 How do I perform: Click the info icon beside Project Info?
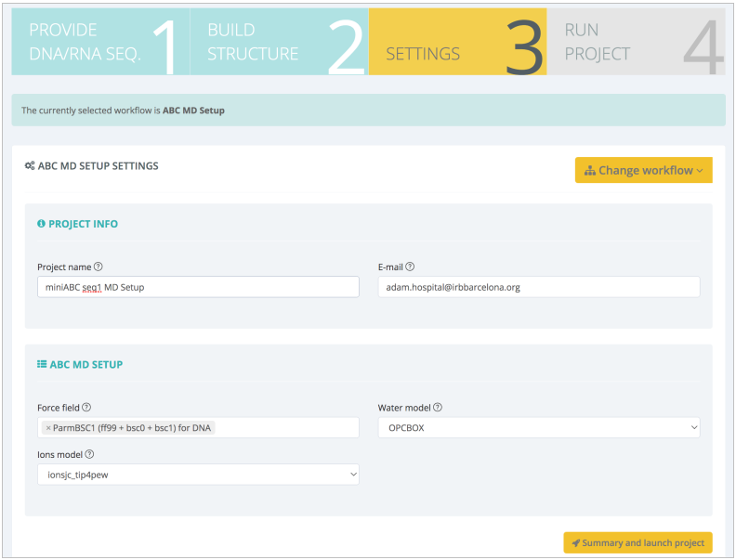tap(41, 224)
